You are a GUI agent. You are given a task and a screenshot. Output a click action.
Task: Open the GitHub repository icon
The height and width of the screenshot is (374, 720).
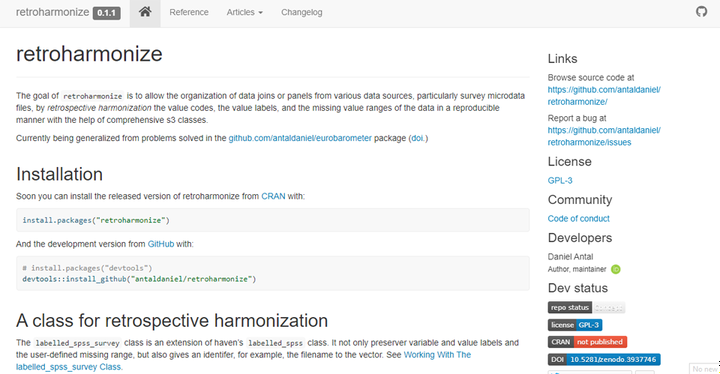tap(701, 11)
